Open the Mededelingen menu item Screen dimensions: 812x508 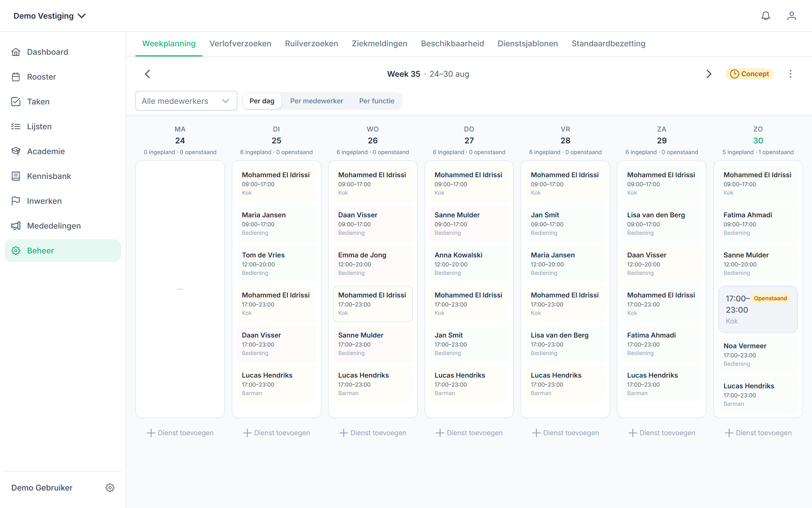63,226
